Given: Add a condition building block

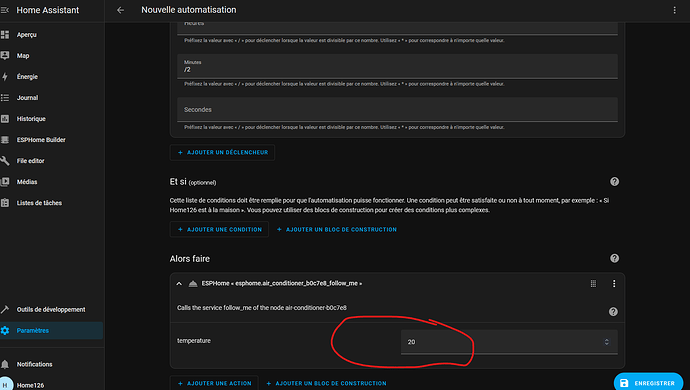Looking at the screenshot, I should click(337, 229).
